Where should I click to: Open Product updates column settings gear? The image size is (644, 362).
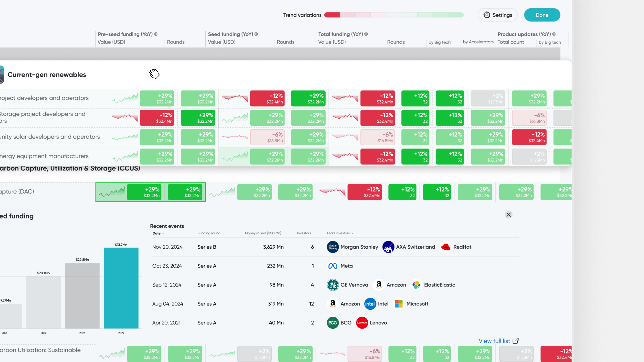(554, 34)
